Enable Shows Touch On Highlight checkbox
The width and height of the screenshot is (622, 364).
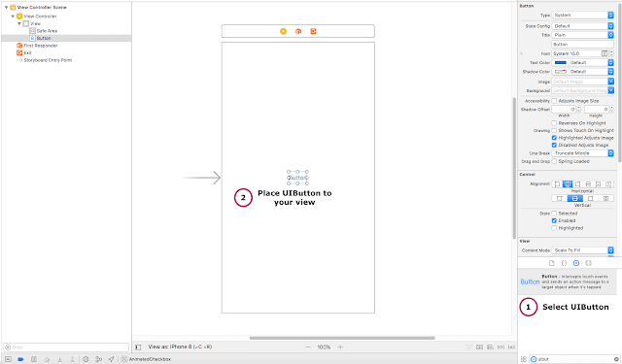[x=554, y=130]
